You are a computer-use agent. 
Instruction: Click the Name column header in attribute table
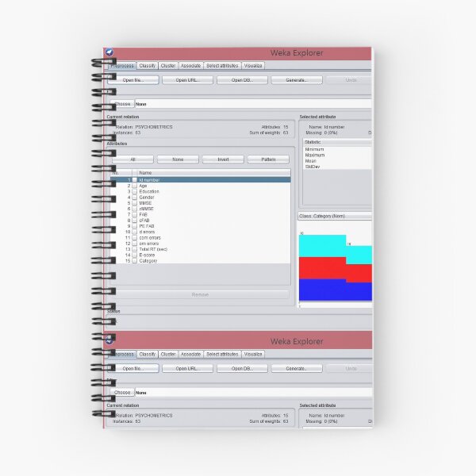214,173
